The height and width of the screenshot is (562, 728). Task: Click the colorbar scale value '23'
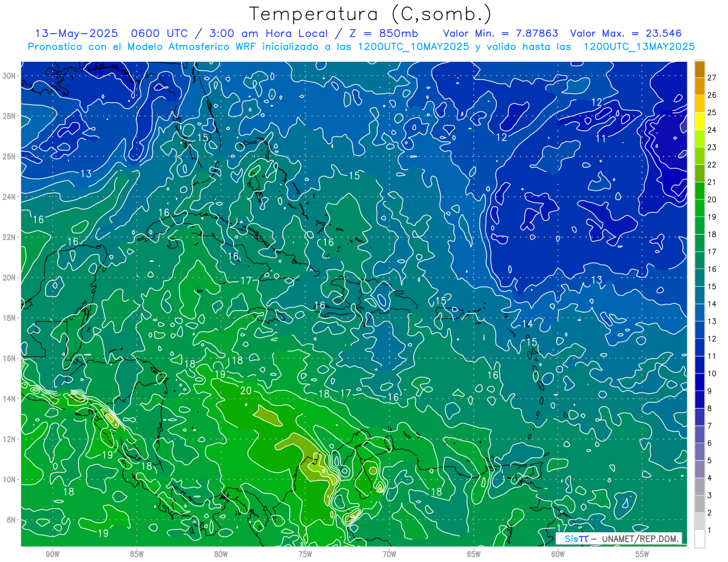(x=712, y=147)
